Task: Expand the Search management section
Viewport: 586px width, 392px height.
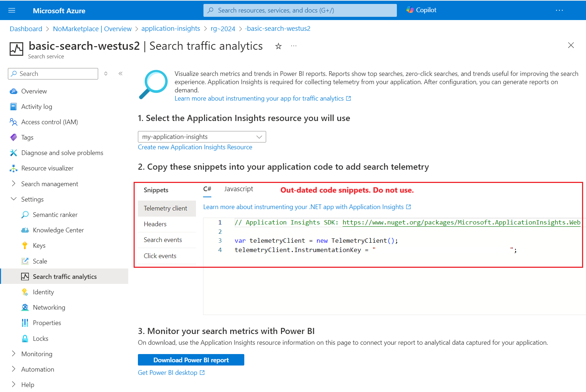Action: click(49, 184)
